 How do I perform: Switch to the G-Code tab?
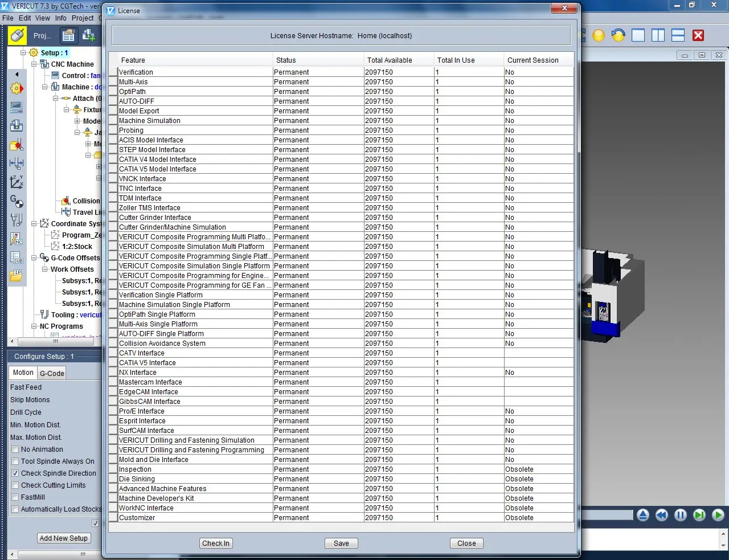click(52, 373)
